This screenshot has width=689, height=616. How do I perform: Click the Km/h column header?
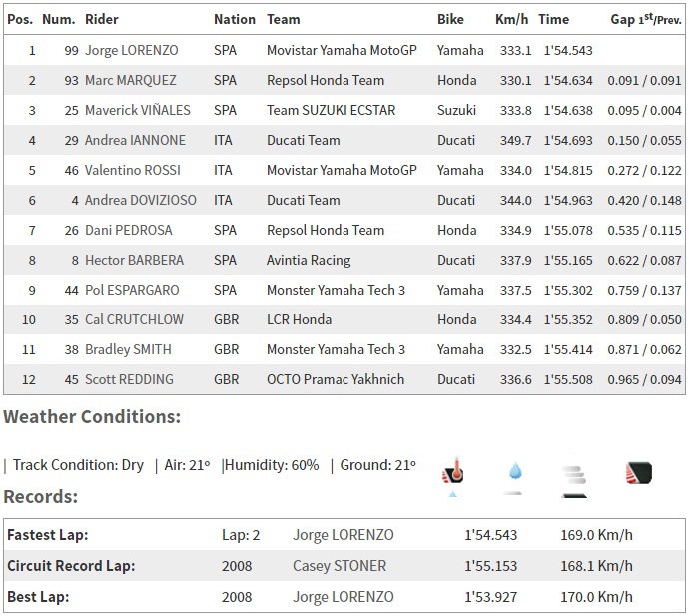[512, 19]
